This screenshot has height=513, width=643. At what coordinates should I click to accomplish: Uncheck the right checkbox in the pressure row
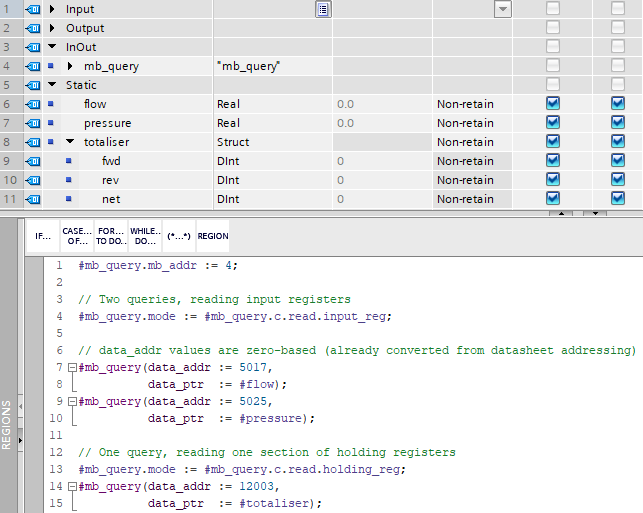pyautogui.click(x=618, y=122)
